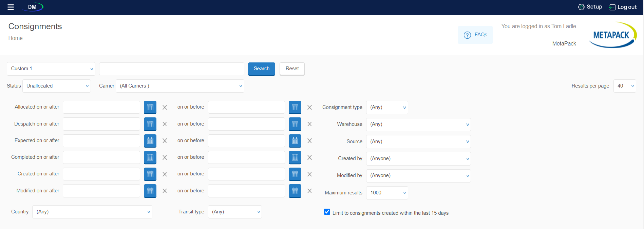644x229 pixels.
Task: Expand the Status dropdown showing Unallocated
Action: point(57,86)
